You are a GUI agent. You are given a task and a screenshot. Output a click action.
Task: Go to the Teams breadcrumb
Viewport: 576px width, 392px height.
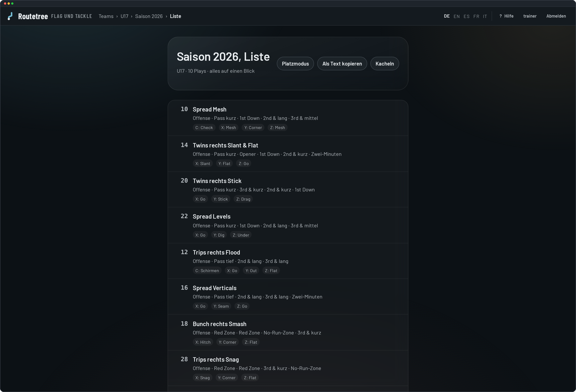click(x=106, y=16)
